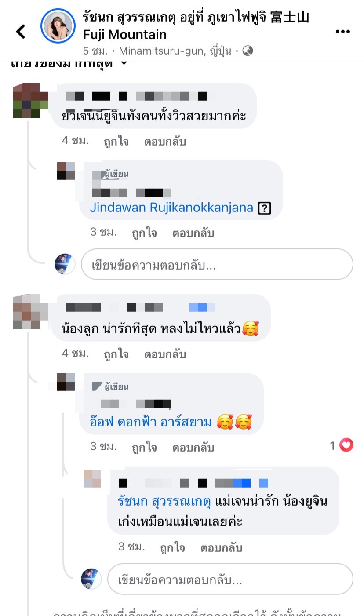
Task: Reply to the Jindawan Rujikanokkanjana mention comment
Action: coord(193,233)
